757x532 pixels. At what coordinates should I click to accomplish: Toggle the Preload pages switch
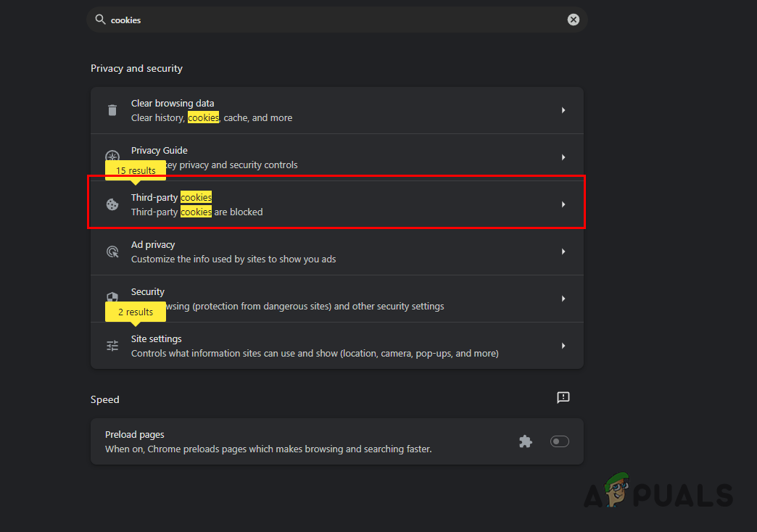coord(560,441)
